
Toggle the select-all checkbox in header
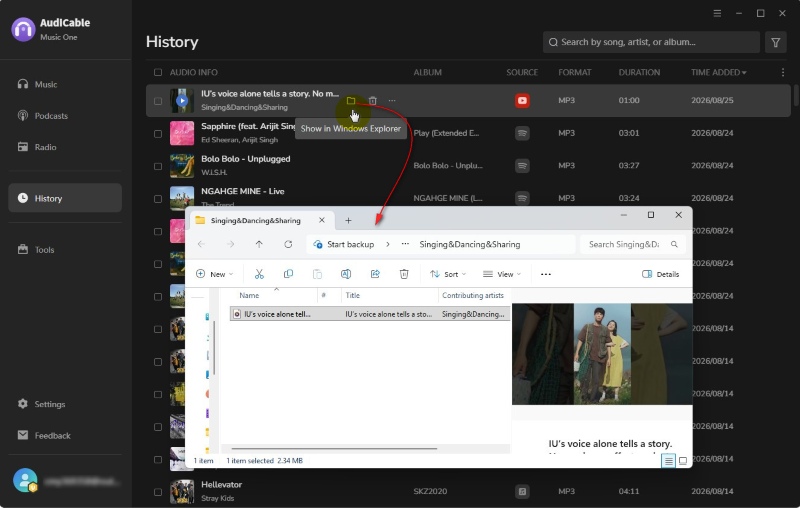(x=158, y=72)
